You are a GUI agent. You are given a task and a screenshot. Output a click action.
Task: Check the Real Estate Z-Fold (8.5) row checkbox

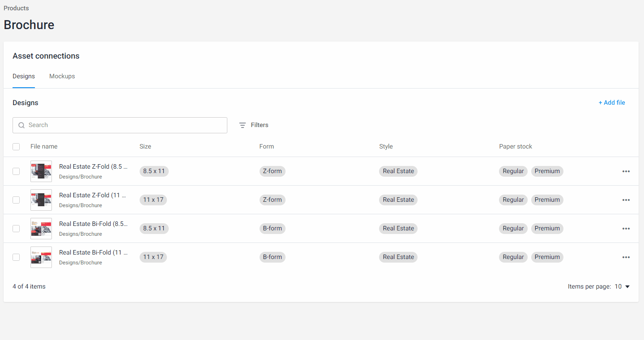pos(16,171)
